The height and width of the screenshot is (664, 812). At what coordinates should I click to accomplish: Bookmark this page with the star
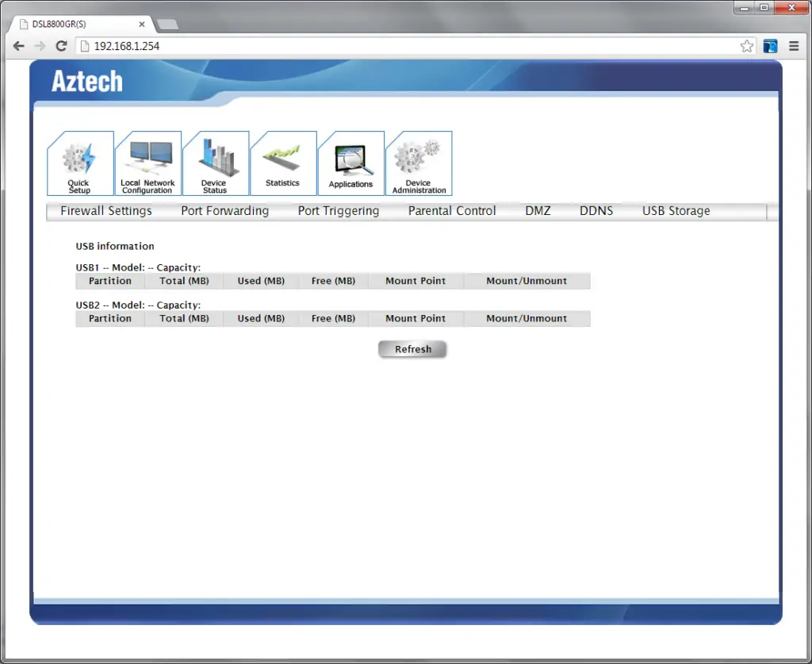coord(746,46)
